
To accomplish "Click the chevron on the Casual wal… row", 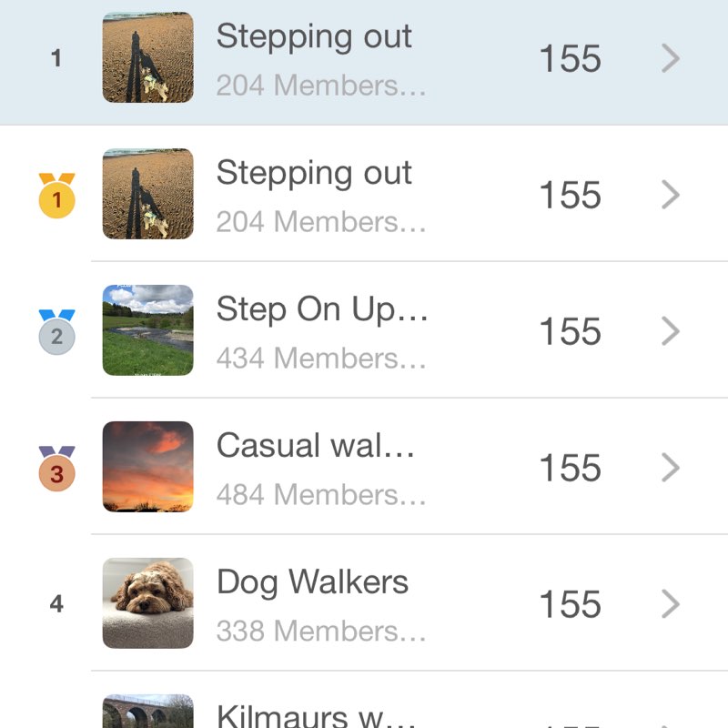I will [671, 468].
